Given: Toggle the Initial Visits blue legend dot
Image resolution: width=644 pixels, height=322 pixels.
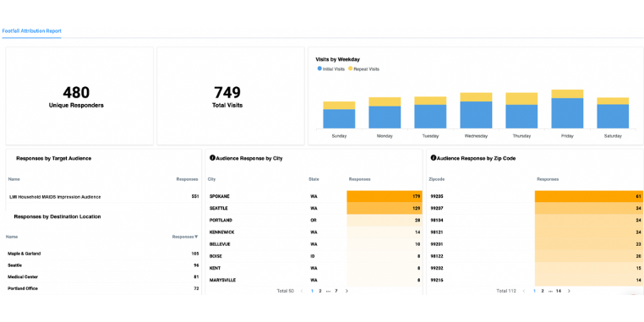Looking at the screenshot, I should click(x=319, y=69).
